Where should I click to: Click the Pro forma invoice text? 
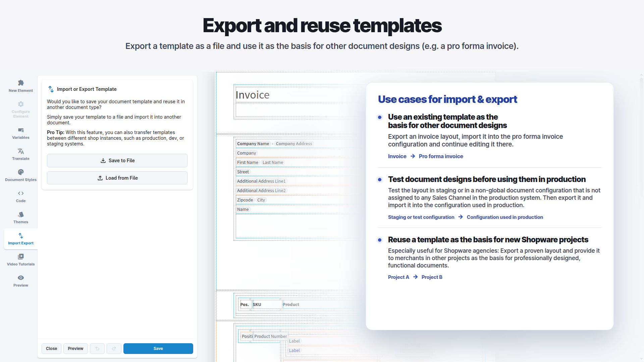pos(441,156)
